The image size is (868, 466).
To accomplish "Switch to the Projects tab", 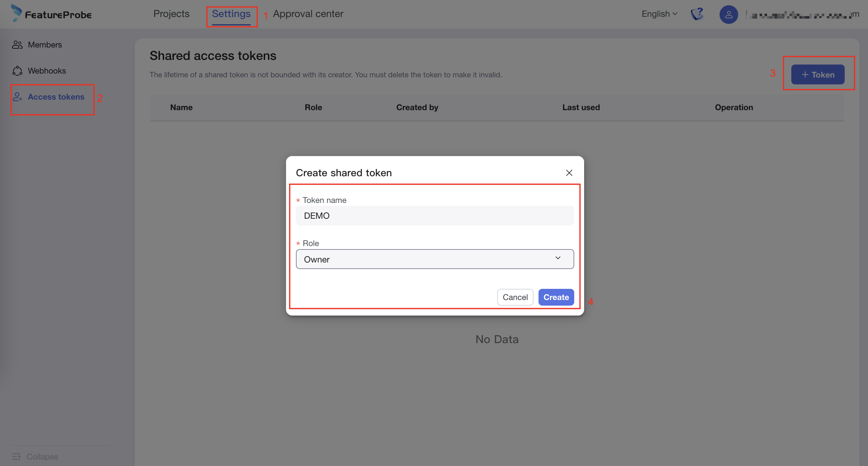I will coord(171,14).
